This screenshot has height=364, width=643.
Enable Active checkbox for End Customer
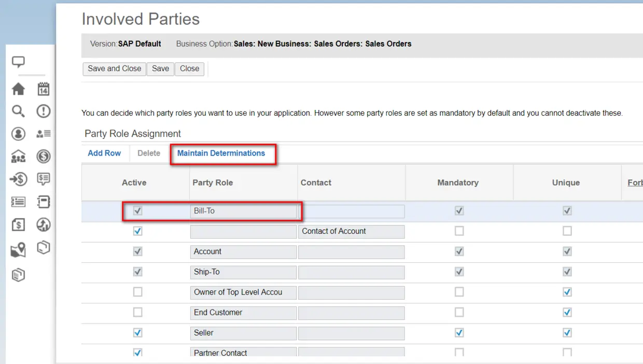click(137, 312)
